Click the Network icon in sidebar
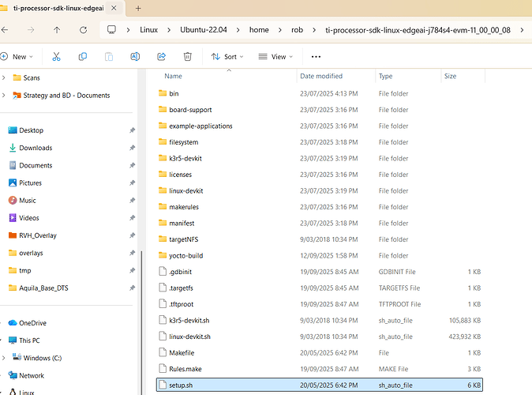The width and height of the screenshot is (532, 395). point(13,375)
